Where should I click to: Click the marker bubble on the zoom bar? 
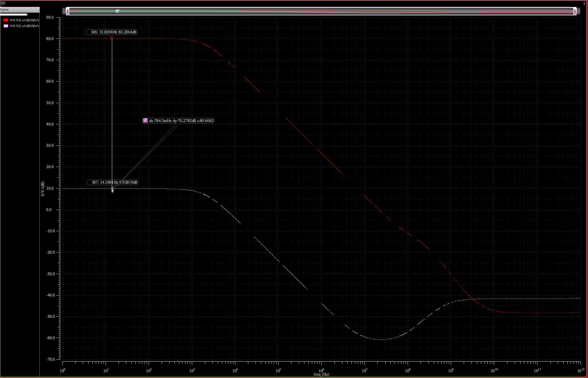(118, 11)
